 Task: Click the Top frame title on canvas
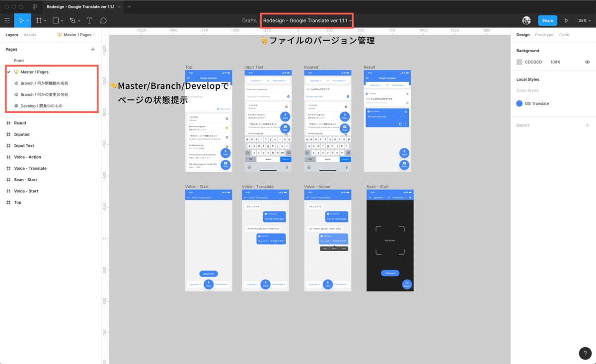189,67
